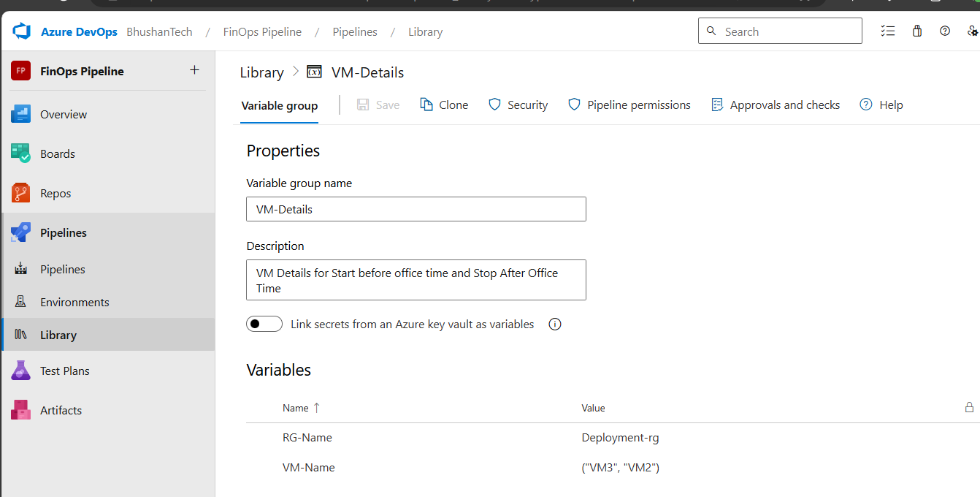The width and height of the screenshot is (980, 497).
Task: Select the RG-Name variable row
Action: pyautogui.click(x=613, y=438)
